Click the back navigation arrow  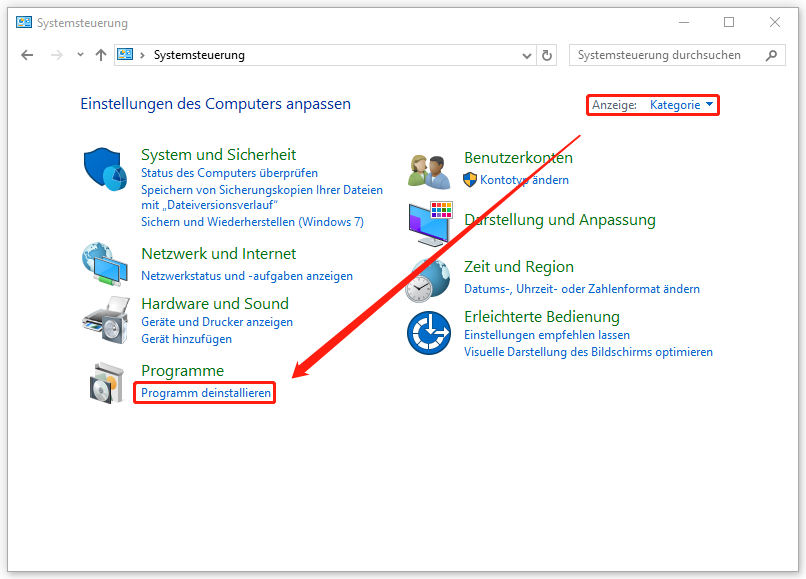pyautogui.click(x=27, y=55)
